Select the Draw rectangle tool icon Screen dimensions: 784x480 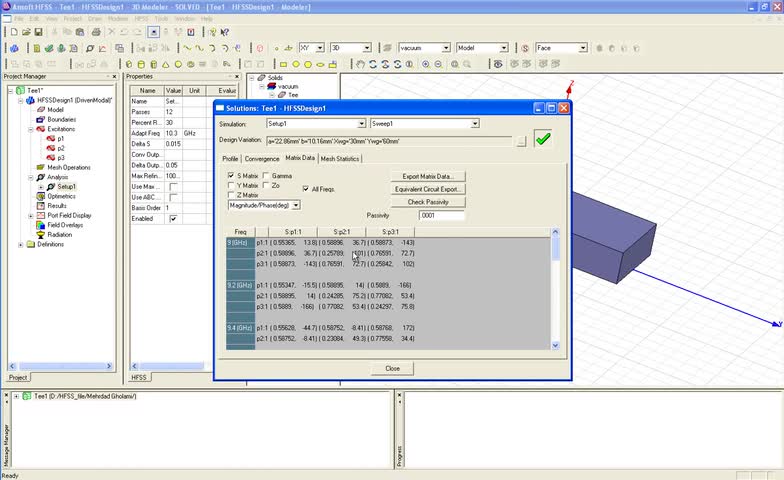click(284, 64)
